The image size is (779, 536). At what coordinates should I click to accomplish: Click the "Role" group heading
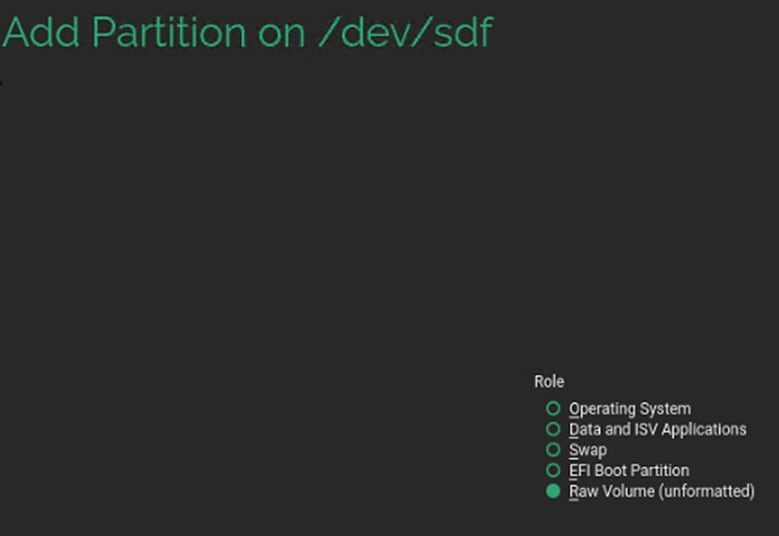(x=549, y=381)
